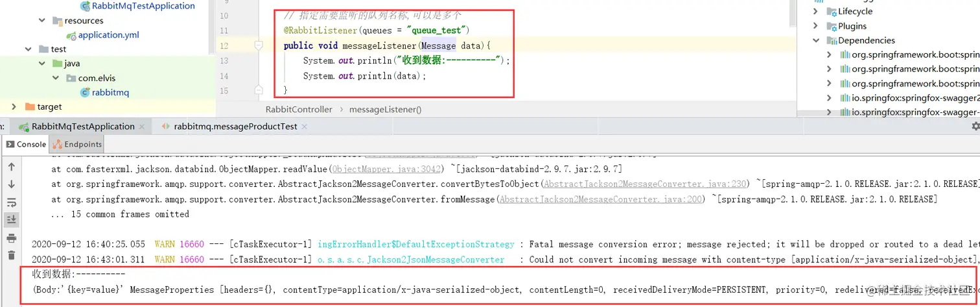
Task: Open the Endpoints tab
Action: pyautogui.click(x=77, y=144)
